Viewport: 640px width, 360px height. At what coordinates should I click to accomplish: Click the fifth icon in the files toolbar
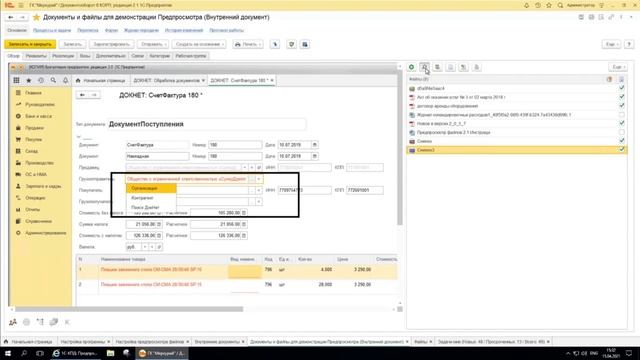pyautogui.click(x=463, y=67)
